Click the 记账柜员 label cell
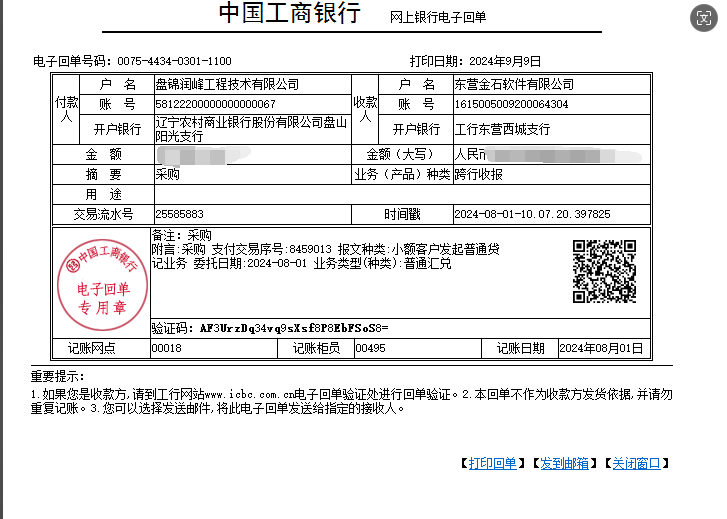The width and height of the screenshot is (727, 519). 316,348
